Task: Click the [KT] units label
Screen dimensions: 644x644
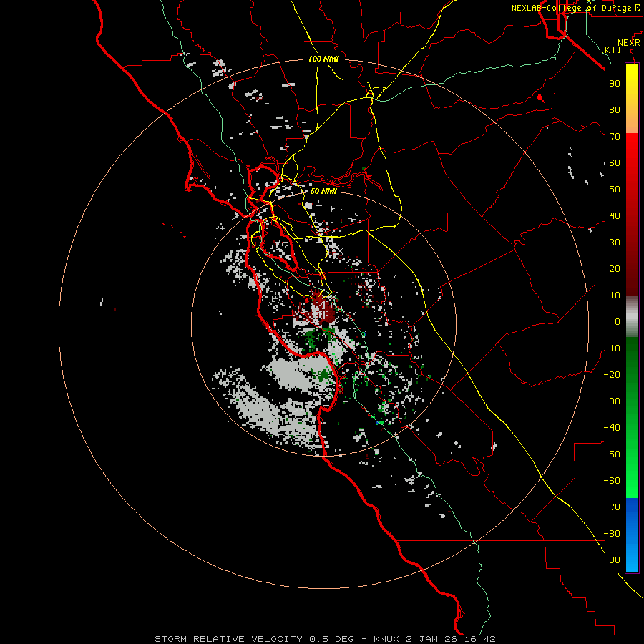Action: (611, 49)
